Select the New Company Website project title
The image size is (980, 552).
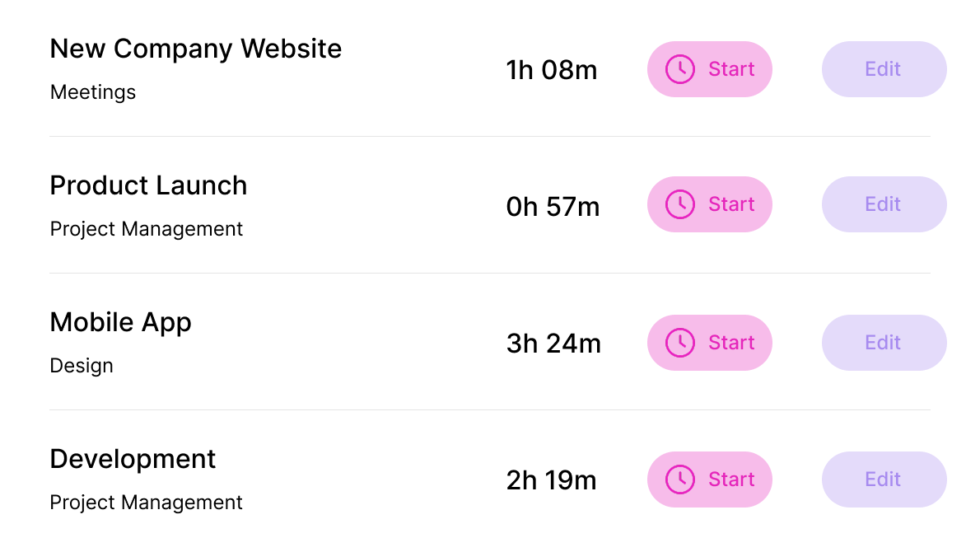tap(196, 49)
